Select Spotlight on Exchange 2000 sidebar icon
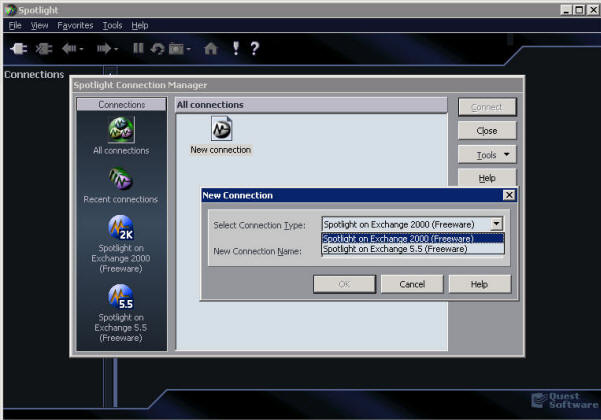Screen dimensions: 601x420 (x=121, y=228)
